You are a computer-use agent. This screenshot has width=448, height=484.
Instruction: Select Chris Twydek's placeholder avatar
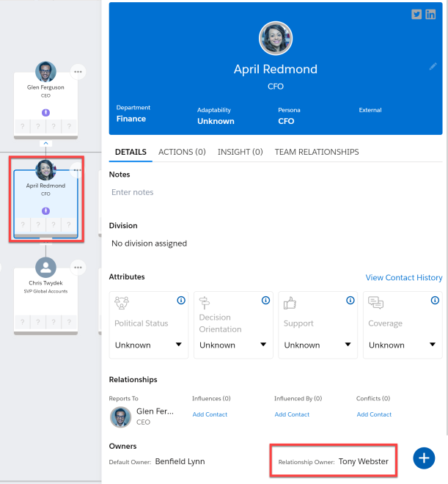45,268
